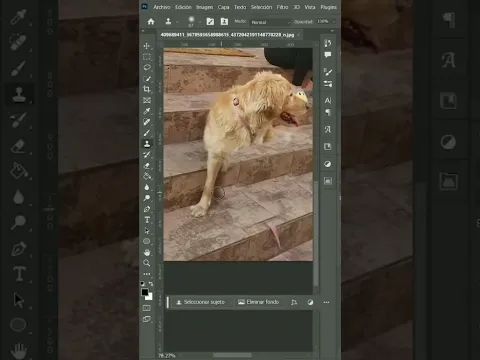This screenshot has height=360, width=480.
Task: Open the Edit Toolbar three-dots menu
Action: pyautogui.click(x=147, y=274)
